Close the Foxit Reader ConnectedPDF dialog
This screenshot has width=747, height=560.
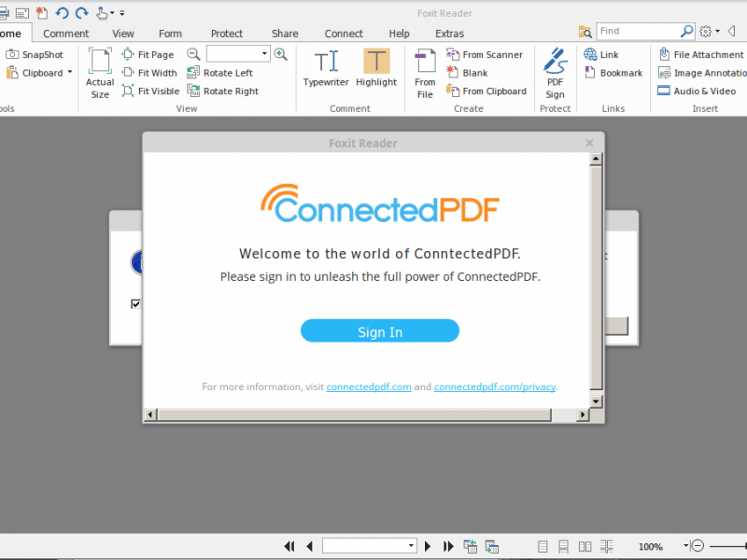tap(589, 143)
